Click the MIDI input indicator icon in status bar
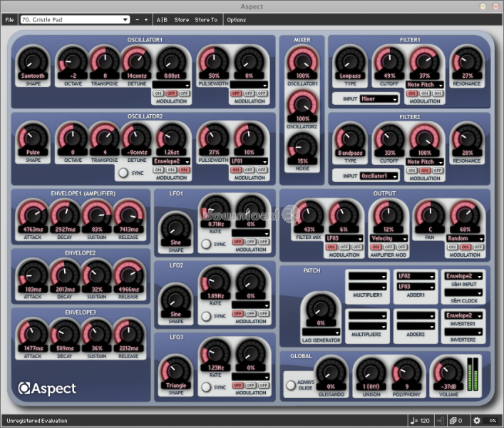The image size is (504, 428). pyautogui.click(x=441, y=421)
